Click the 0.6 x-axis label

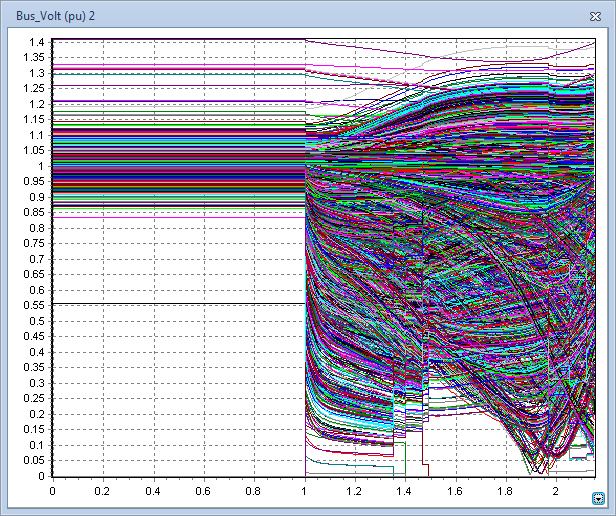(x=204, y=491)
